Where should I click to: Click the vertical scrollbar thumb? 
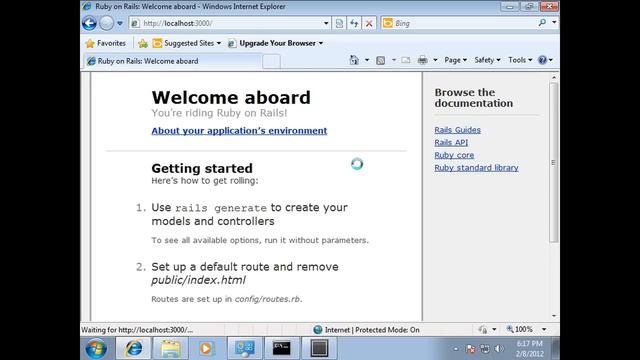[553, 162]
